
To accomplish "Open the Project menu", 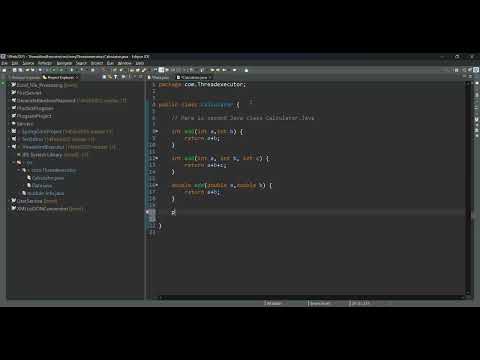I will point(97,63).
